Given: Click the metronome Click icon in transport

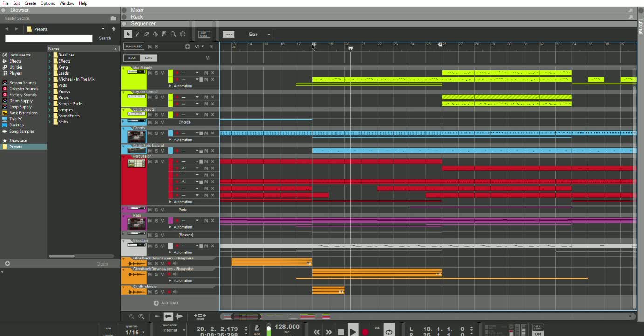Looking at the screenshot, I should pos(256,329).
